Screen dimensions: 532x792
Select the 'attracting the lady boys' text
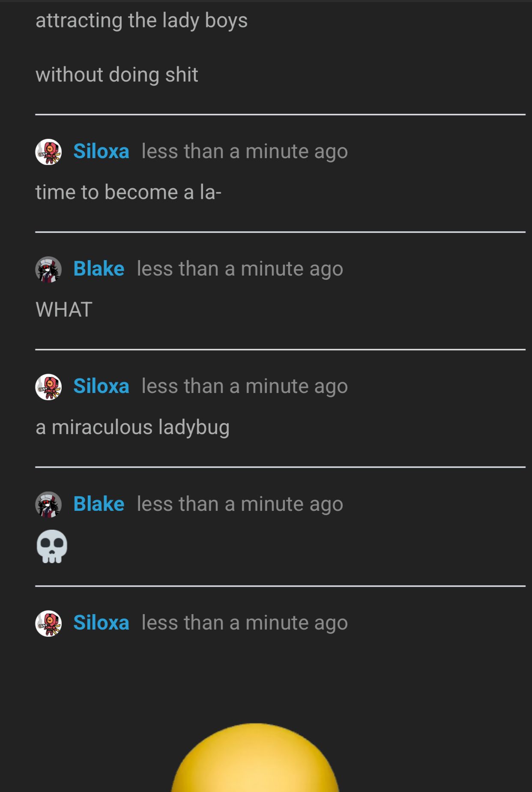(142, 21)
